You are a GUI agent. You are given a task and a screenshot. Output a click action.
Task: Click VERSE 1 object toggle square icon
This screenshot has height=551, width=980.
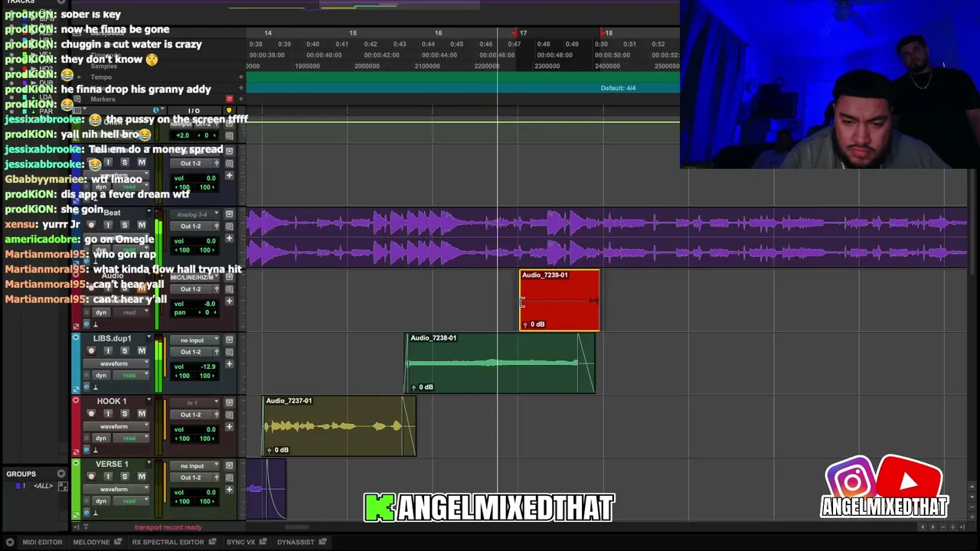pos(229,465)
